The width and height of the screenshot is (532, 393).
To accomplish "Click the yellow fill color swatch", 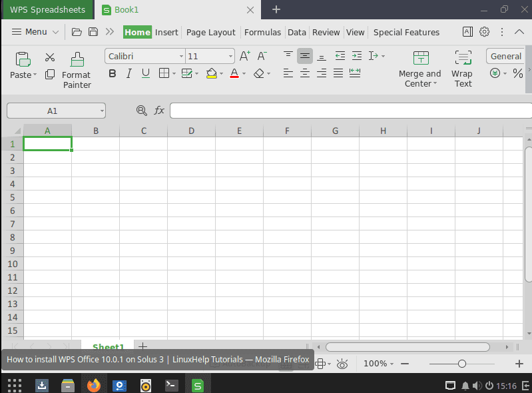I will click(x=211, y=74).
